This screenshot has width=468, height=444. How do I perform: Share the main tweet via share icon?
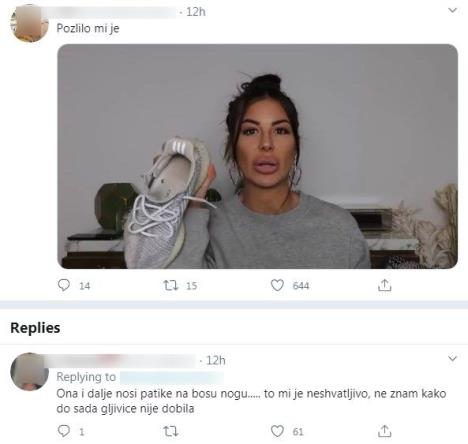384,285
